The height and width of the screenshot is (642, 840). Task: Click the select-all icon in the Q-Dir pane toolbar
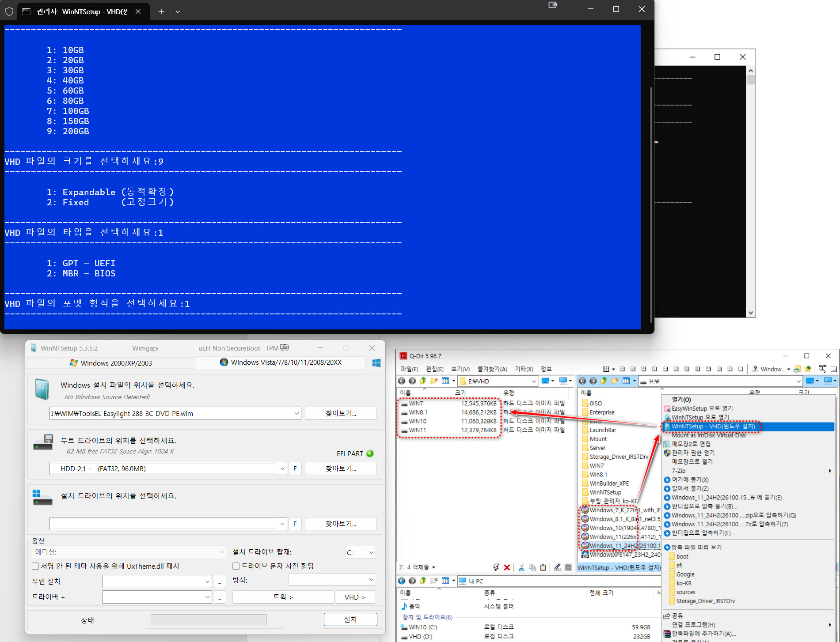(568, 567)
